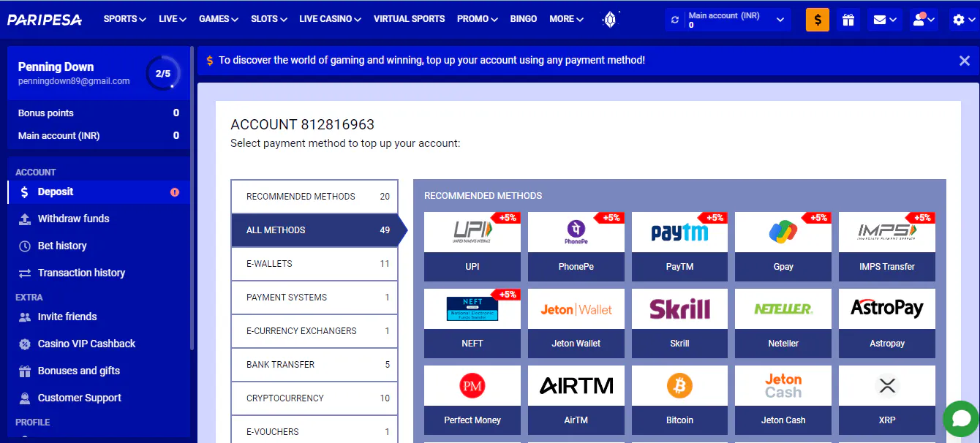Choose Skrill payment method
The height and width of the screenshot is (443, 980).
click(679, 323)
